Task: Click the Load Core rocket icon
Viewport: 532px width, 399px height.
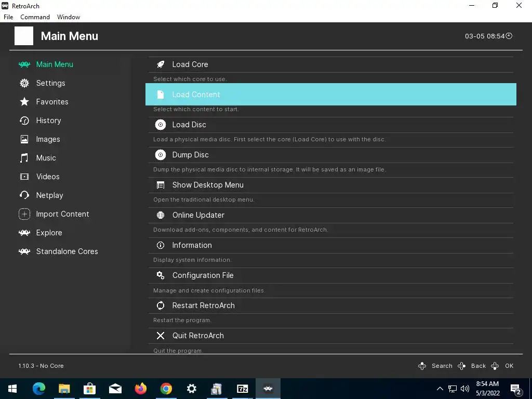Action: 161,64
